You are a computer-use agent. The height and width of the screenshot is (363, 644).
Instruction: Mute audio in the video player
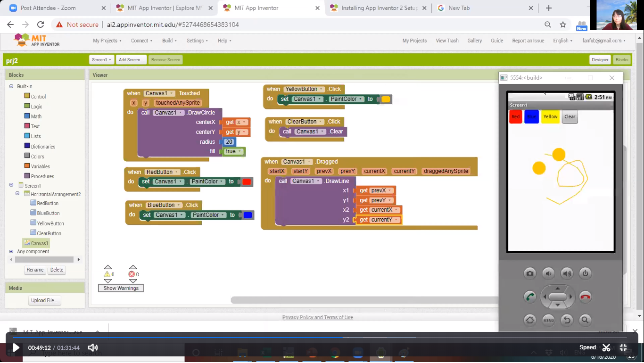[x=93, y=348]
